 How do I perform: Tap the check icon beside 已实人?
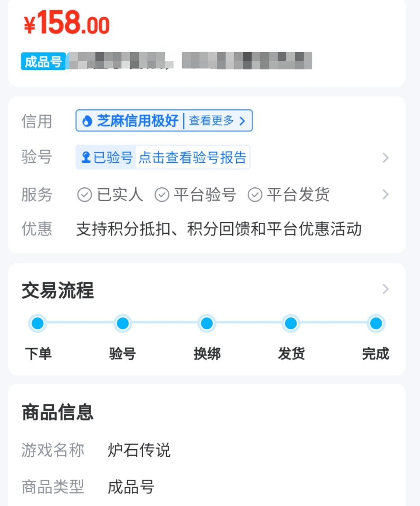tap(84, 194)
